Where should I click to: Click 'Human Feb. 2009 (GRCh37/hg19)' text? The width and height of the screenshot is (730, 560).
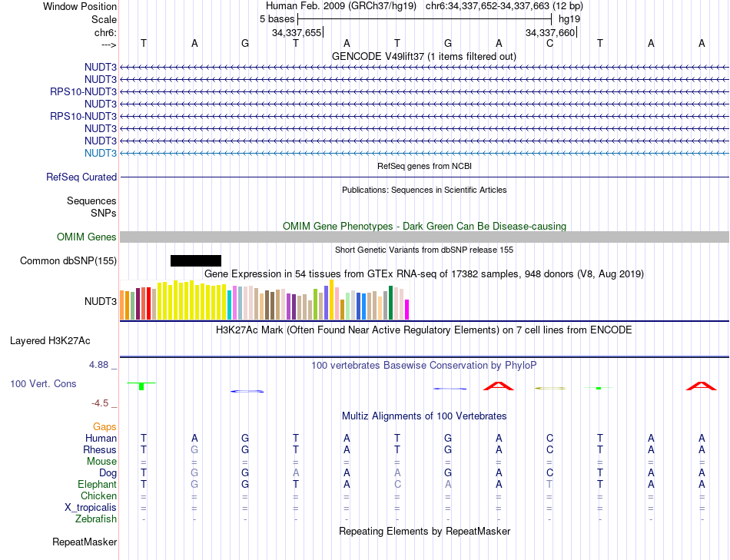coord(343,6)
